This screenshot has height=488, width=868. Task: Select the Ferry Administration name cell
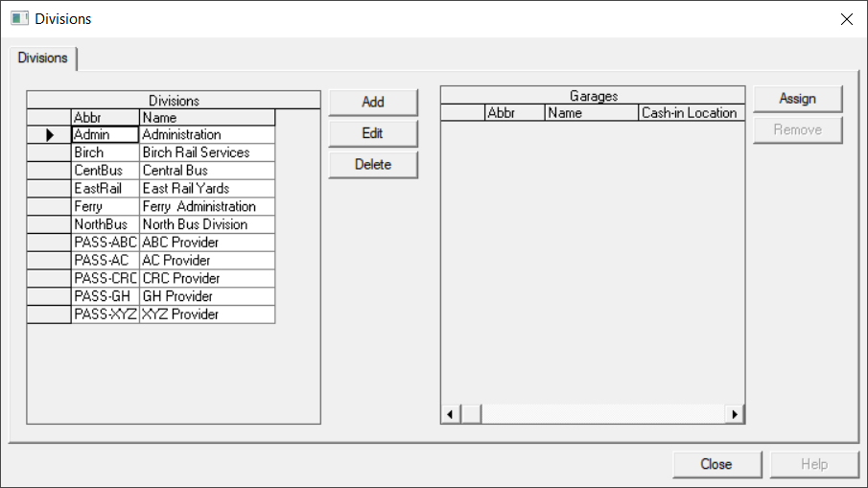[x=207, y=206]
